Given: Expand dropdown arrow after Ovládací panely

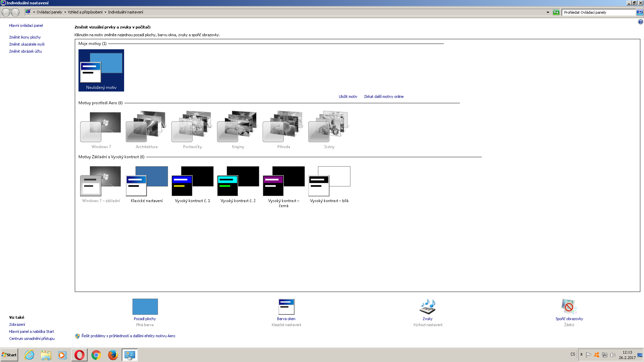Looking at the screenshot, I should click(65, 12).
